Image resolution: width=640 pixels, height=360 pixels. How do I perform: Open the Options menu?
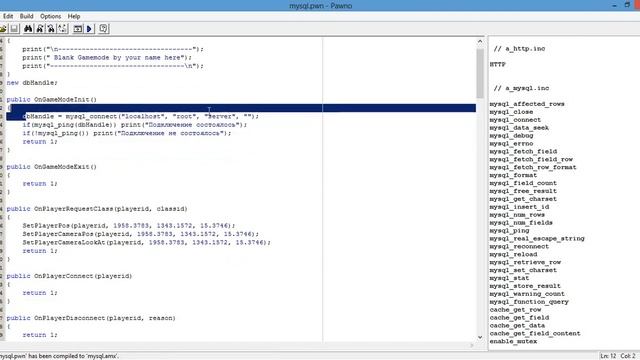click(51, 16)
